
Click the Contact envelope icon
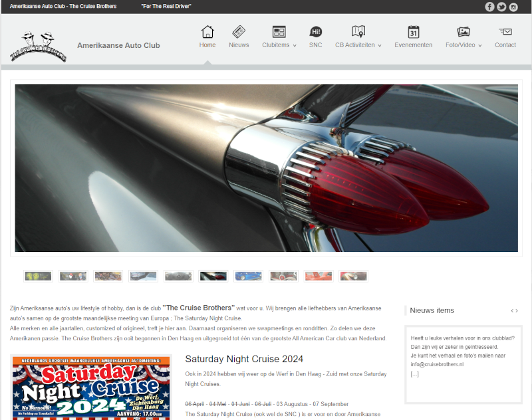pos(505,32)
